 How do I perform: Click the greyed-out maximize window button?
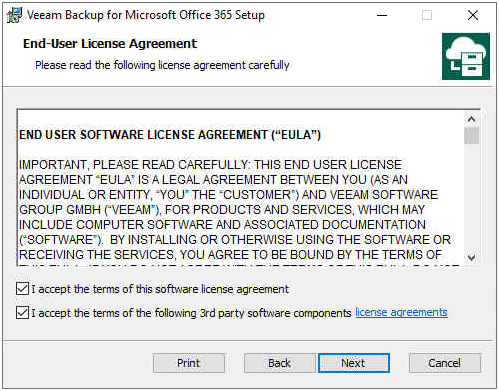click(x=427, y=15)
